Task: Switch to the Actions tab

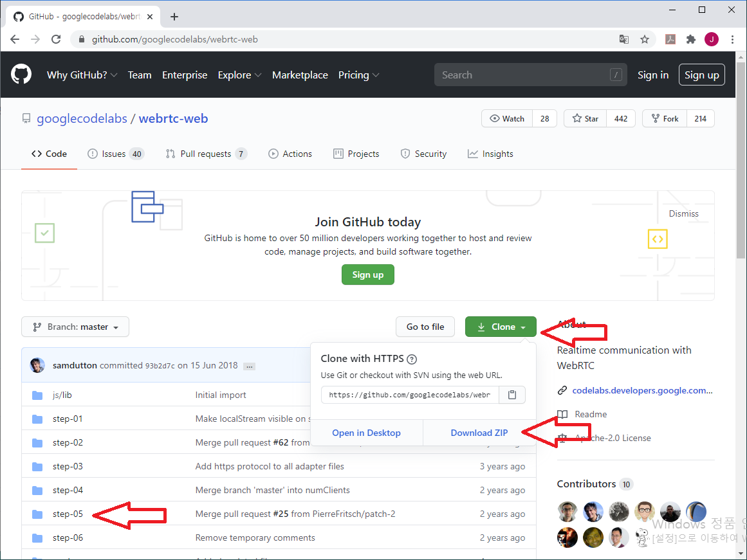Action: pos(290,154)
